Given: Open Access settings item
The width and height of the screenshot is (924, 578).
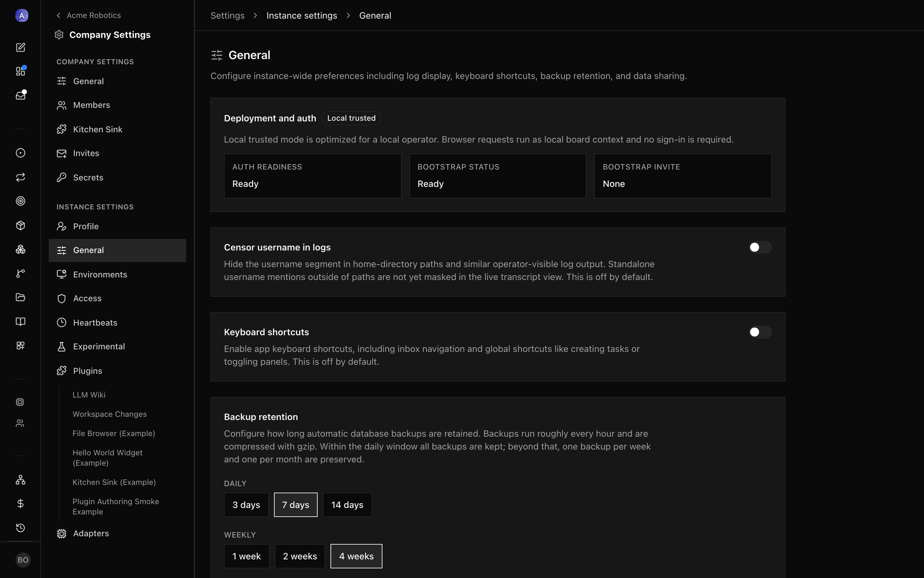Looking at the screenshot, I should click(117, 299).
